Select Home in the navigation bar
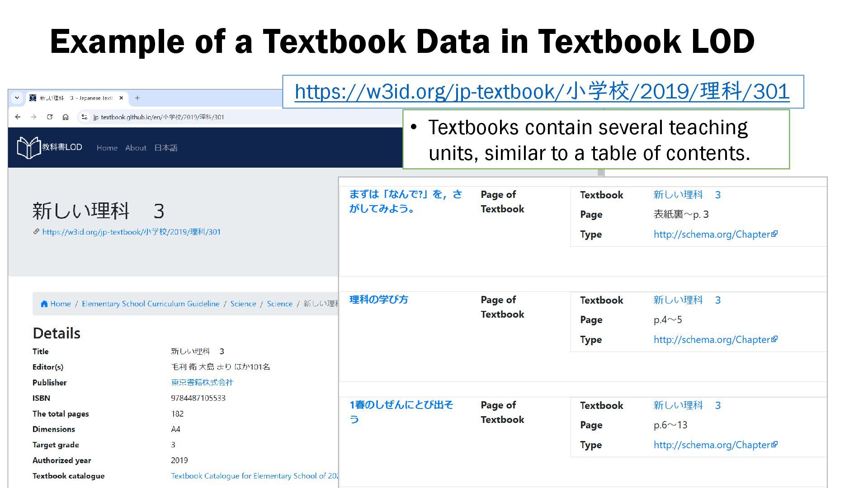868x488 pixels. [107, 148]
